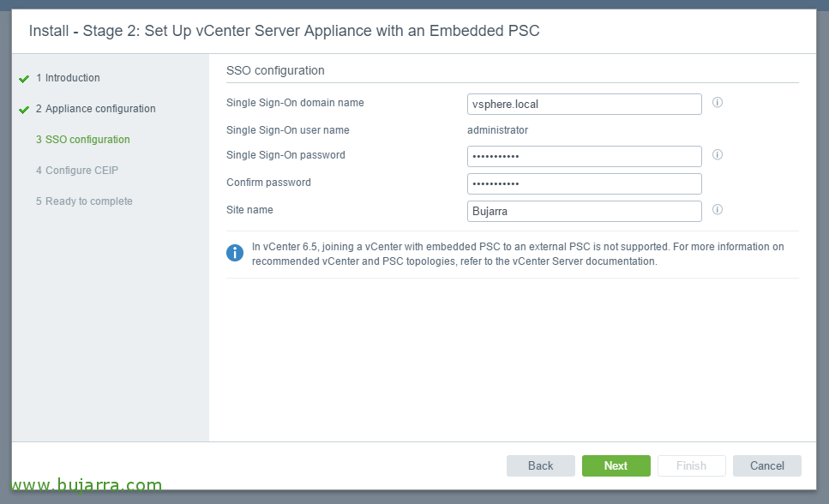The width and height of the screenshot is (829, 504).
Task: Click green checkmark next to Introduction step
Action: (24, 79)
